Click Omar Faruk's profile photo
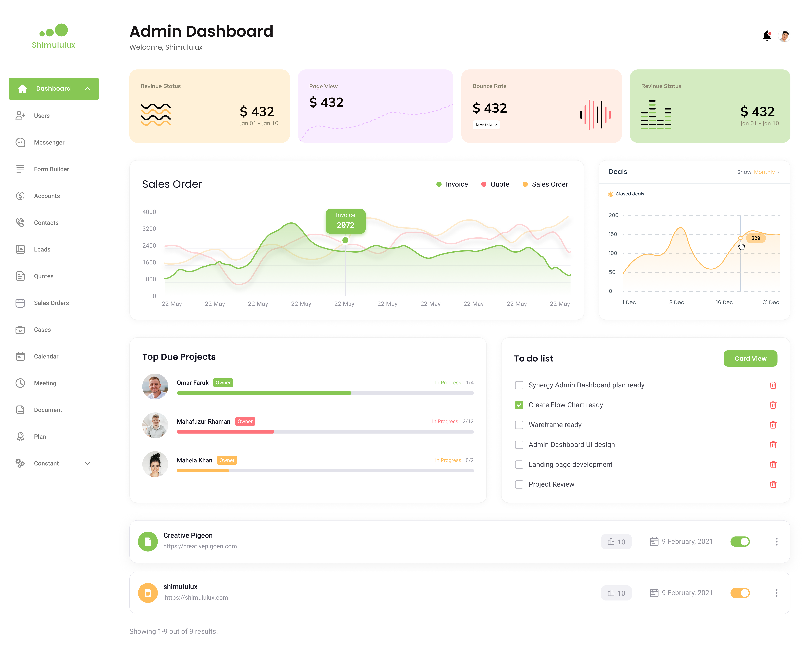The image size is (812, 657). pos(155,386)
